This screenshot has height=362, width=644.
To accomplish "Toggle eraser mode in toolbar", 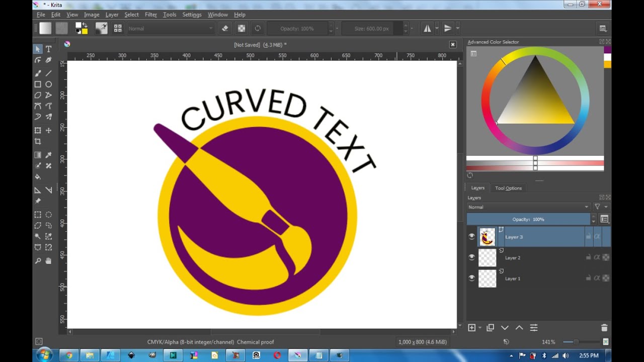I will [x=225, y=29].
